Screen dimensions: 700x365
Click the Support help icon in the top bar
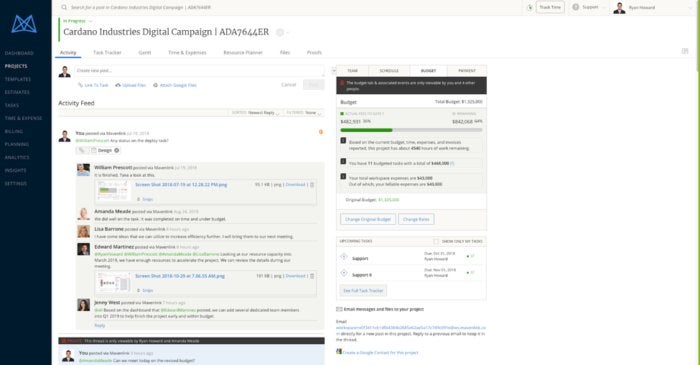coord(576,7)
